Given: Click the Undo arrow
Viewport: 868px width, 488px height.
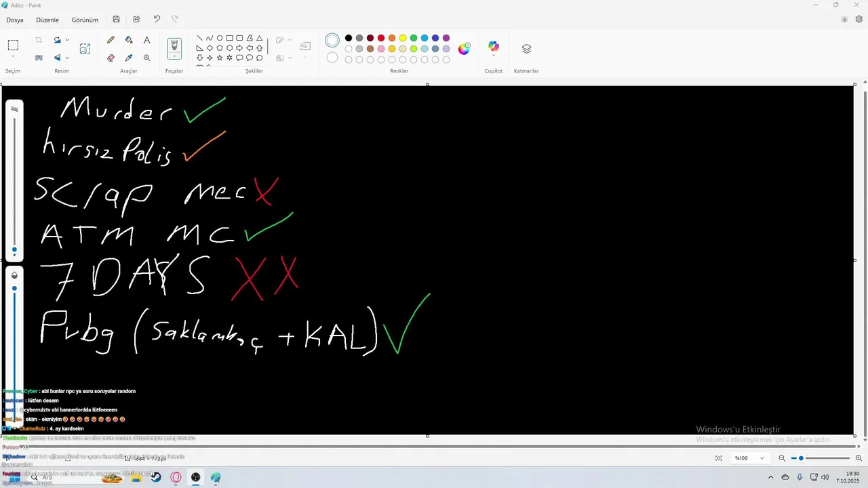Looking at the screenshot, I should [x=157, y=20].
